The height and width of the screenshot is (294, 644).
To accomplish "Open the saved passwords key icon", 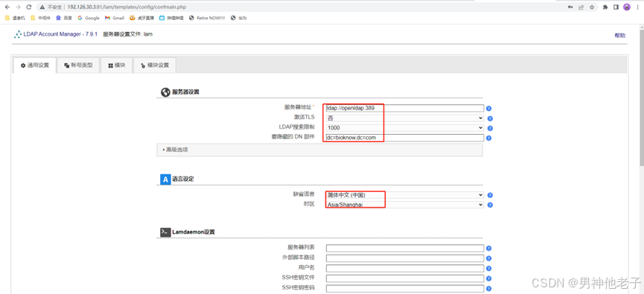I will [570, 7].
